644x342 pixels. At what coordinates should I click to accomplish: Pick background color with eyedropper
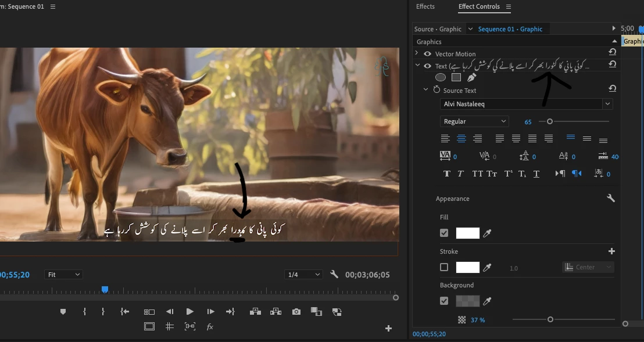point(487,301)
